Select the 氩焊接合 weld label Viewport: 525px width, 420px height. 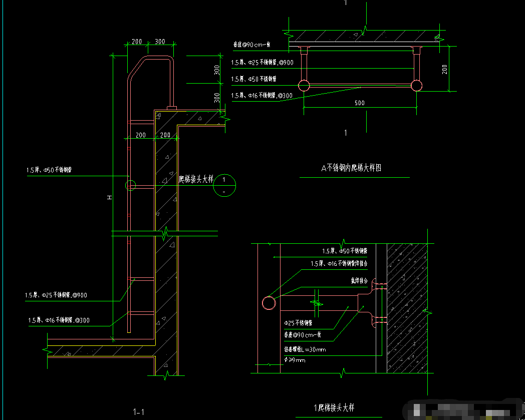359,280
